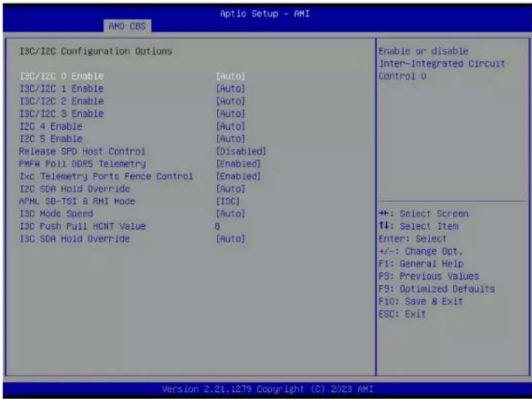Click the Aptio Setup - AMI title
This screenshot has width=532, height=399.
265,14
